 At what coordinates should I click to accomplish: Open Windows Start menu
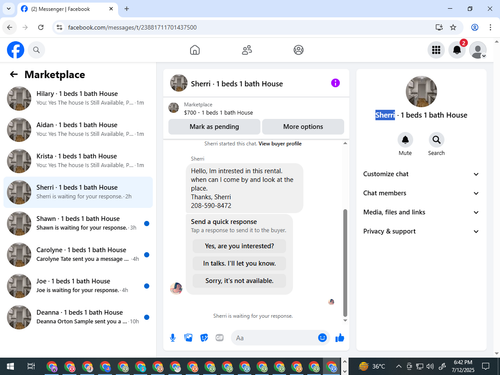point(10,367)
